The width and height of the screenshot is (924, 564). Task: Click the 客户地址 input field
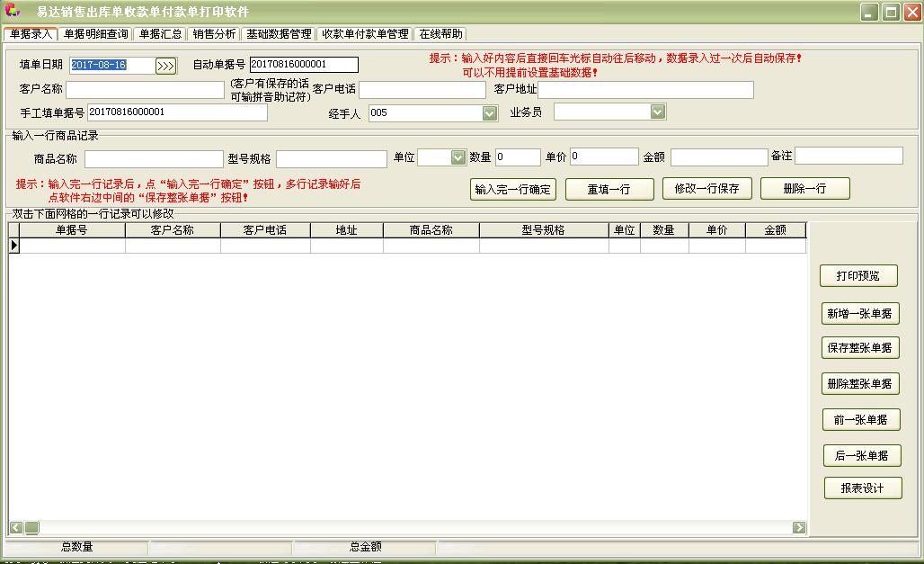[646, 90]
